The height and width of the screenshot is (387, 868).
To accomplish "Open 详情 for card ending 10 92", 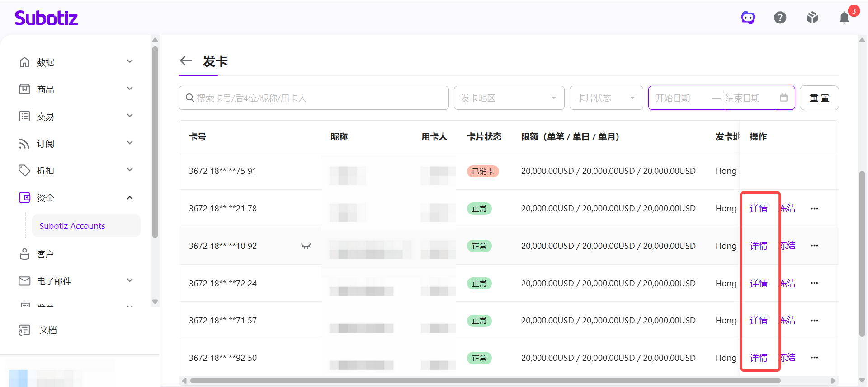I will [x=759, y=246].
